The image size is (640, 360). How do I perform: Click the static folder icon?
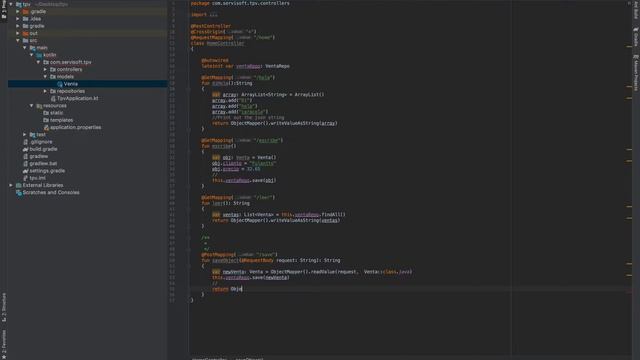[46, 113]
